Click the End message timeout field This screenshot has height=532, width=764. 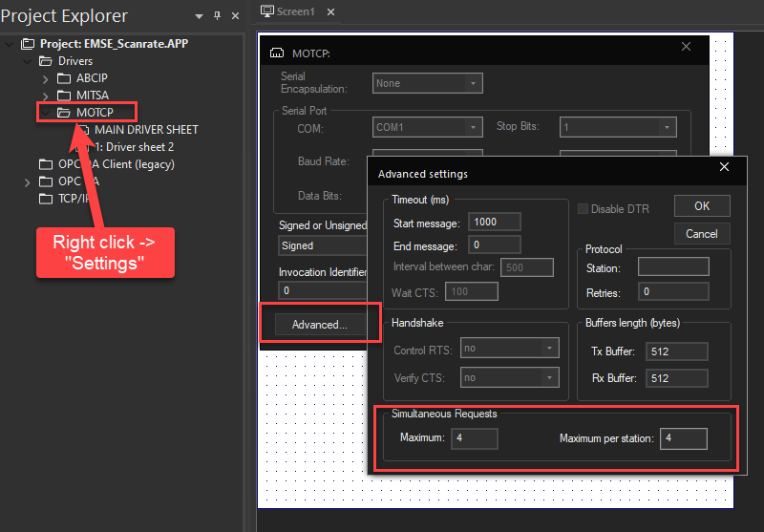[495, 245]
